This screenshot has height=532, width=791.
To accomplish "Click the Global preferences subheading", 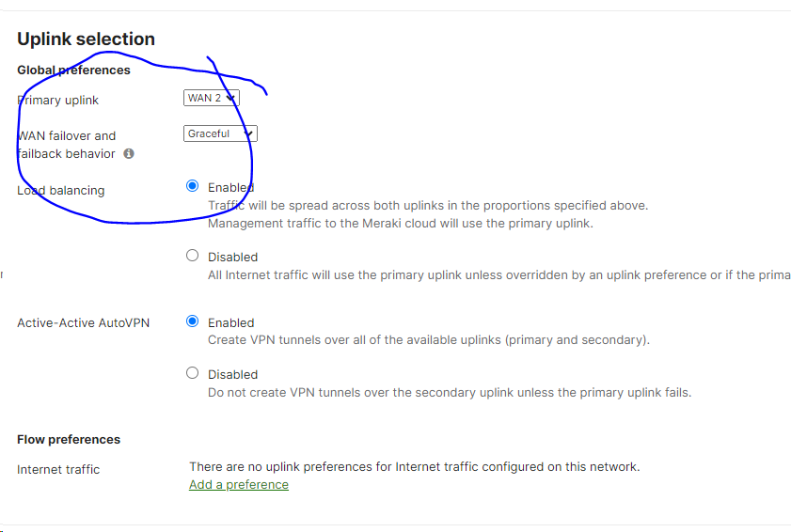I will point(73,70).
